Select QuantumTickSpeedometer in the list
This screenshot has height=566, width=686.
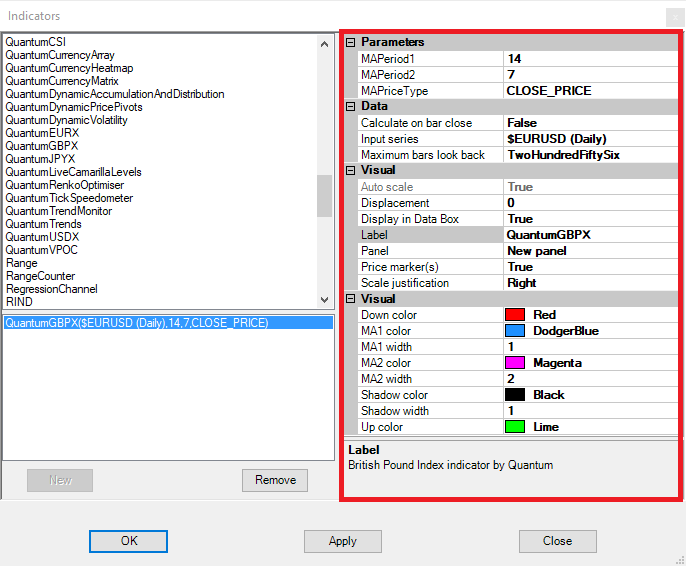69,198
